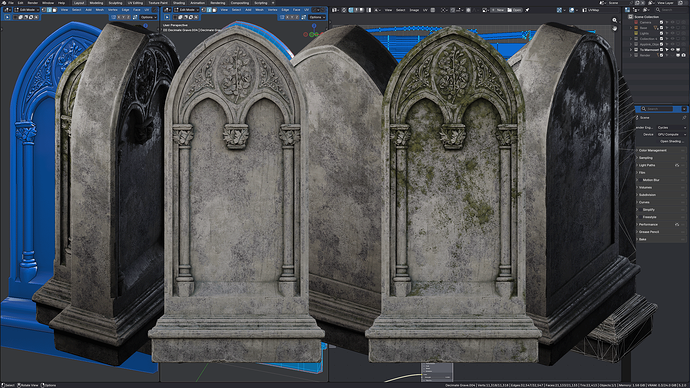The image size is (690, 388).
Task: Toggle Collection 4 exclude checkbox
Action: tap(661, 39)
